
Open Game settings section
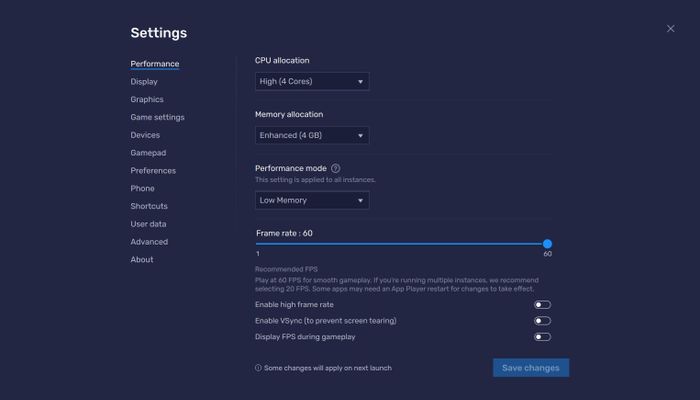click(x=157, y=117)
